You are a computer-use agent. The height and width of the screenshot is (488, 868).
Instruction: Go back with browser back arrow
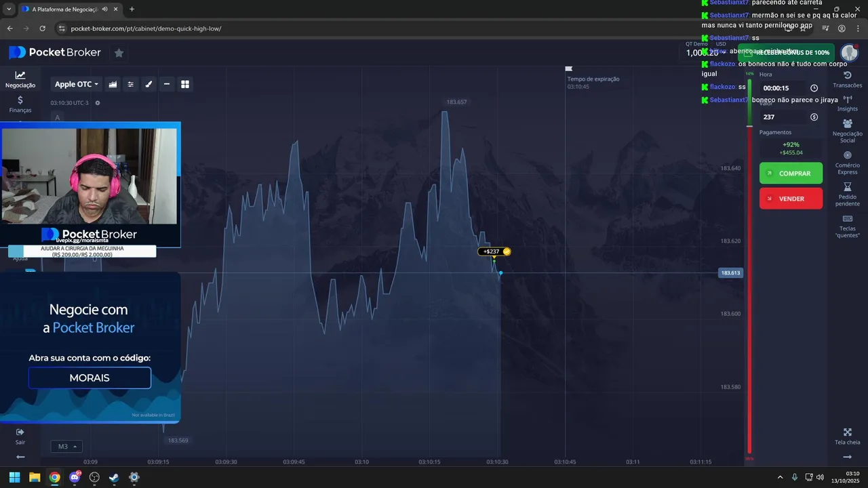point(9,28)
